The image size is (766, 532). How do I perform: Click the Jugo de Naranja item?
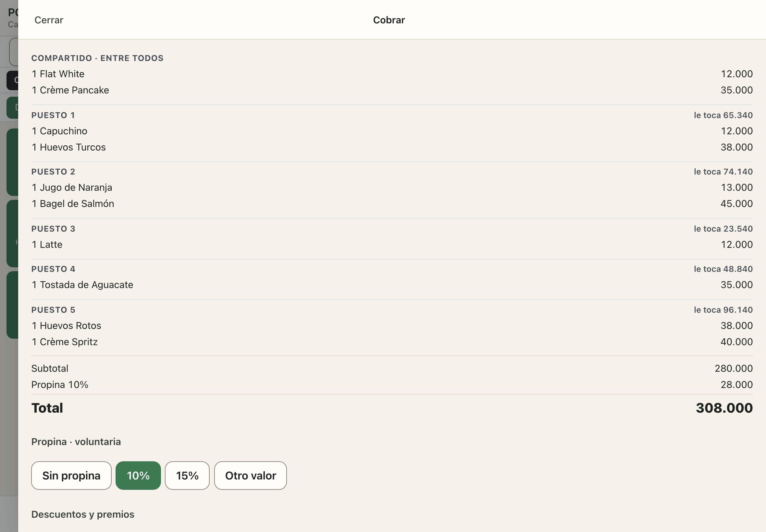click(x=392, y=187)
